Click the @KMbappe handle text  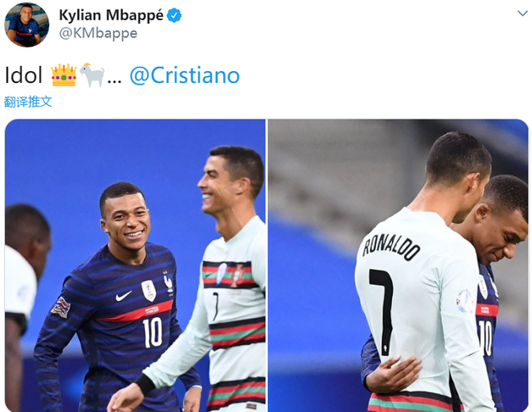coord(98,33)
